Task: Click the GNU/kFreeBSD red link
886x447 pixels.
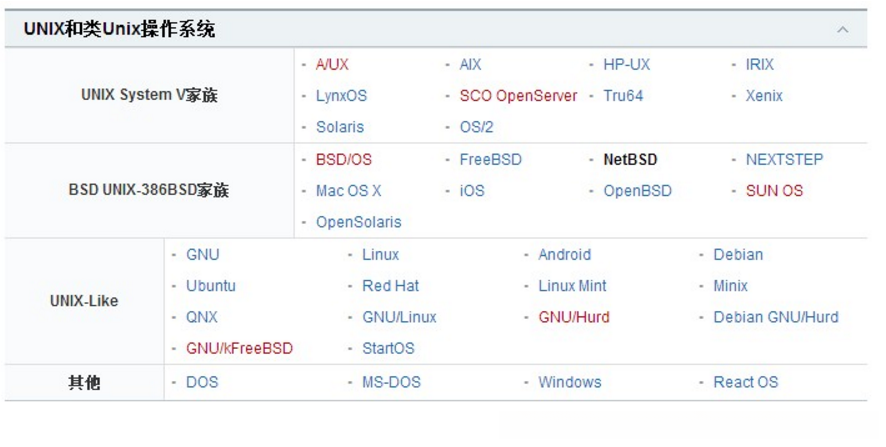Action: [x=239, y=348]
